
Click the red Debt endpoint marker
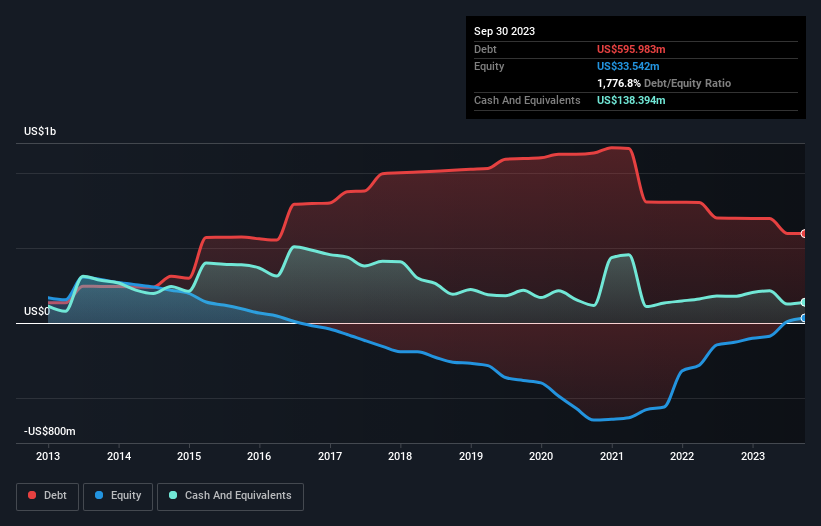[804, 233]
